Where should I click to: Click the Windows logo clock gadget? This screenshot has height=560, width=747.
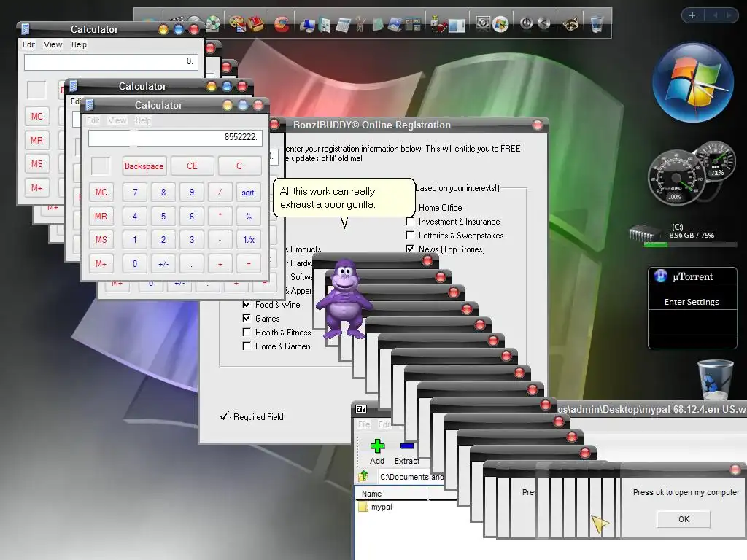pos(693,82)
